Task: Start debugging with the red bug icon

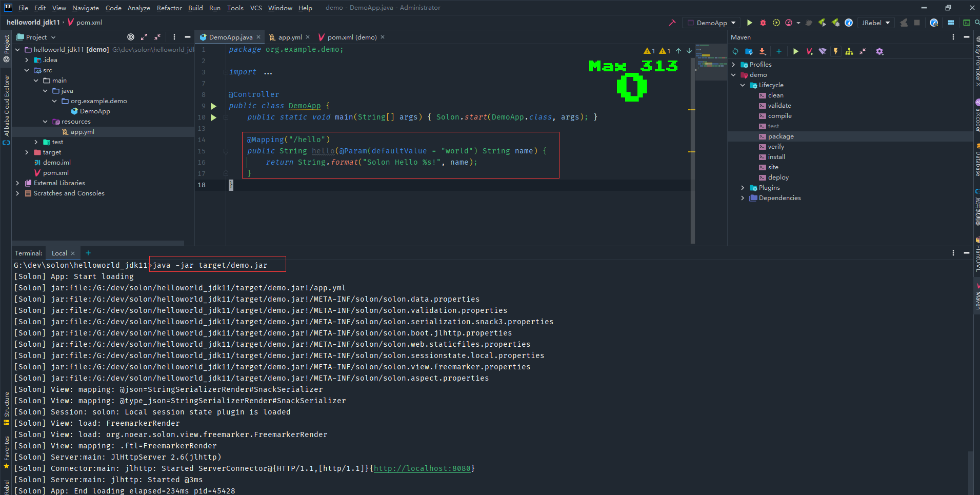Action: [763, 23]
